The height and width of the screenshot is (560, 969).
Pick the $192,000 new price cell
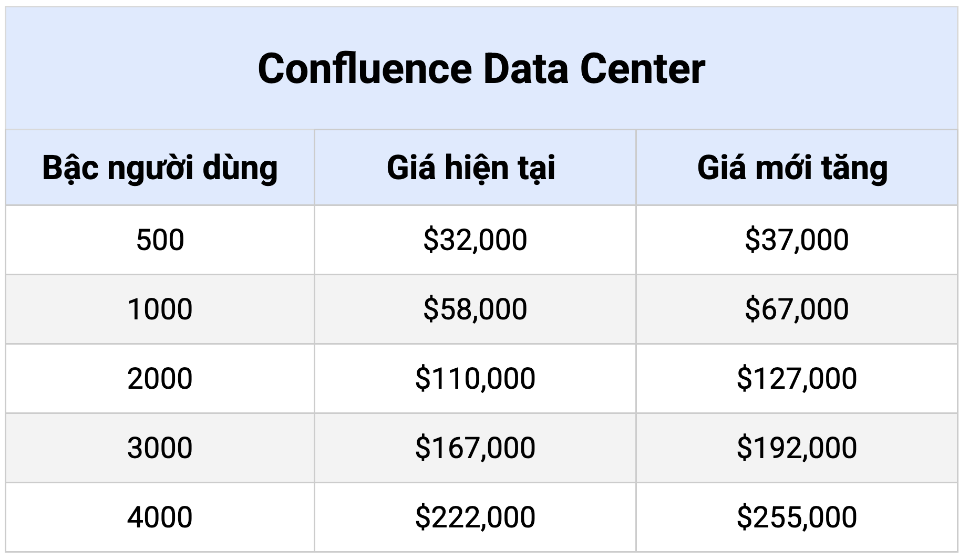[797, 448]
